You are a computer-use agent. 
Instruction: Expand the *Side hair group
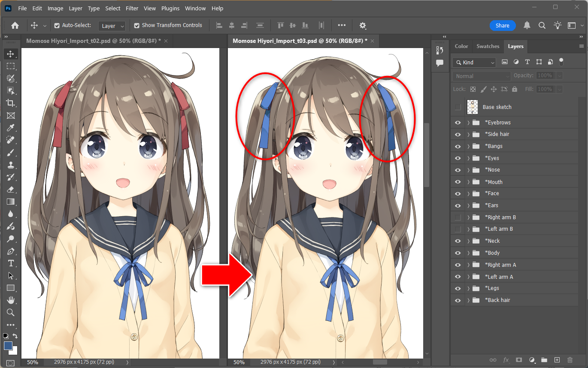pyautogui.click(x=468, y=134)
